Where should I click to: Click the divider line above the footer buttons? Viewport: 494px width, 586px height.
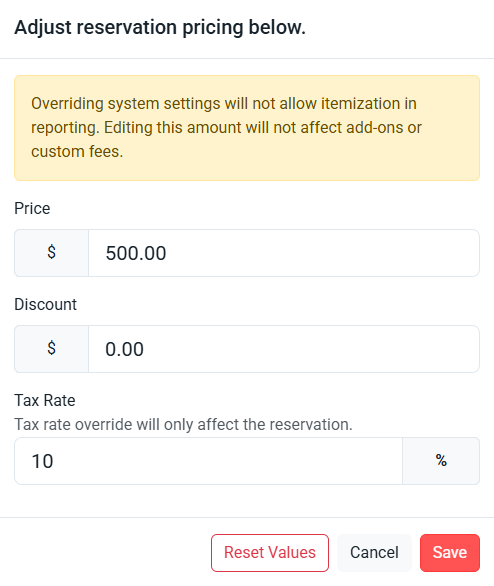coord(247,518)
